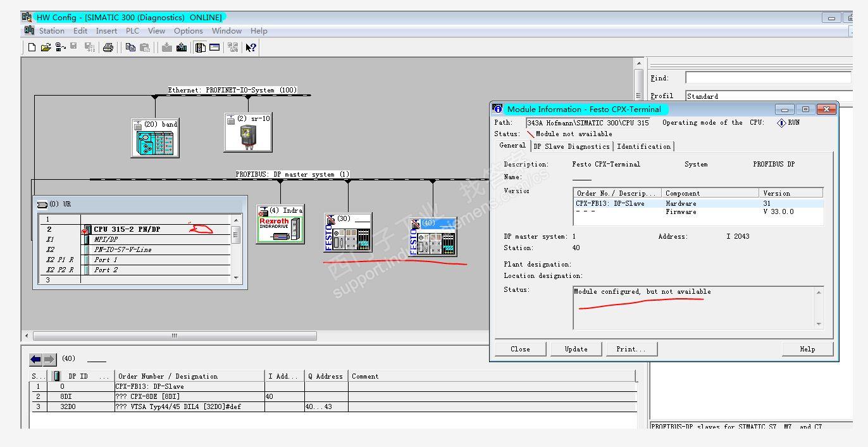Click the DP ID column header

(x=80, y=376)
